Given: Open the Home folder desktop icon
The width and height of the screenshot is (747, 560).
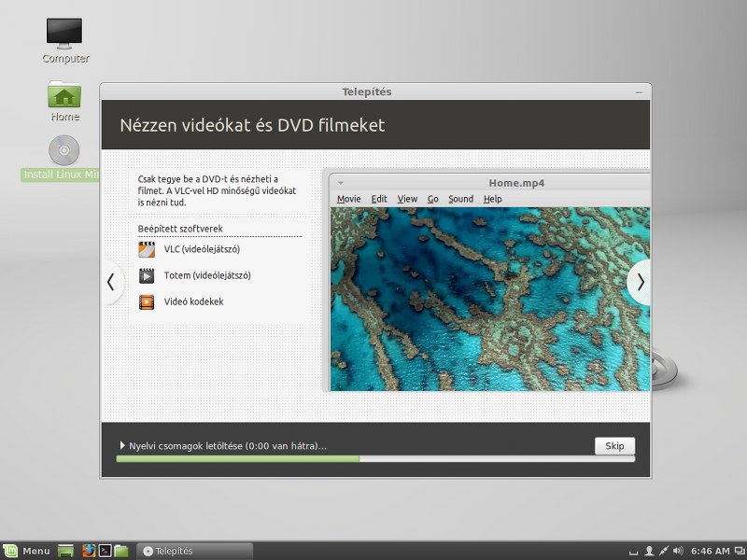Looking at the screenshot, I should coord(64,94).
